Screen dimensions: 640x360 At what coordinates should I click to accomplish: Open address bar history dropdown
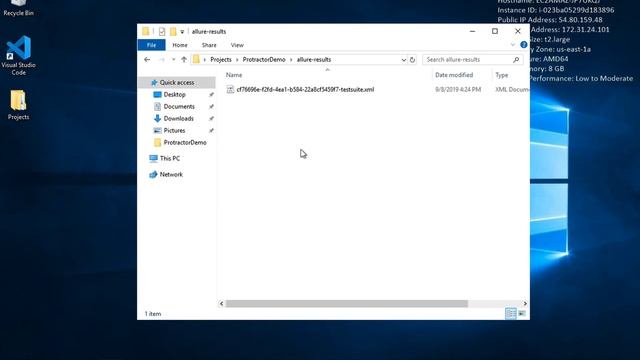coord(403,60)
